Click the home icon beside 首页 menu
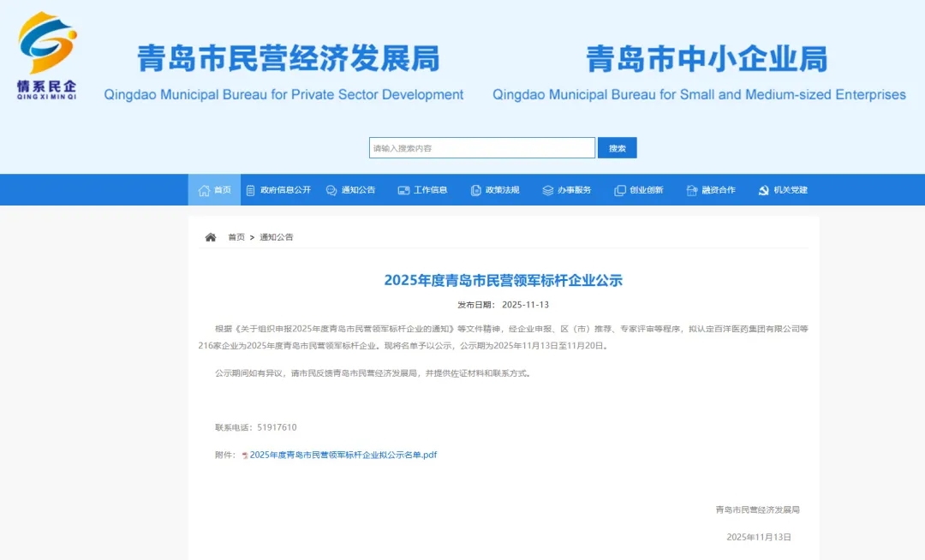The width and height of the screenshot is (925, 560). click(202, 189)
